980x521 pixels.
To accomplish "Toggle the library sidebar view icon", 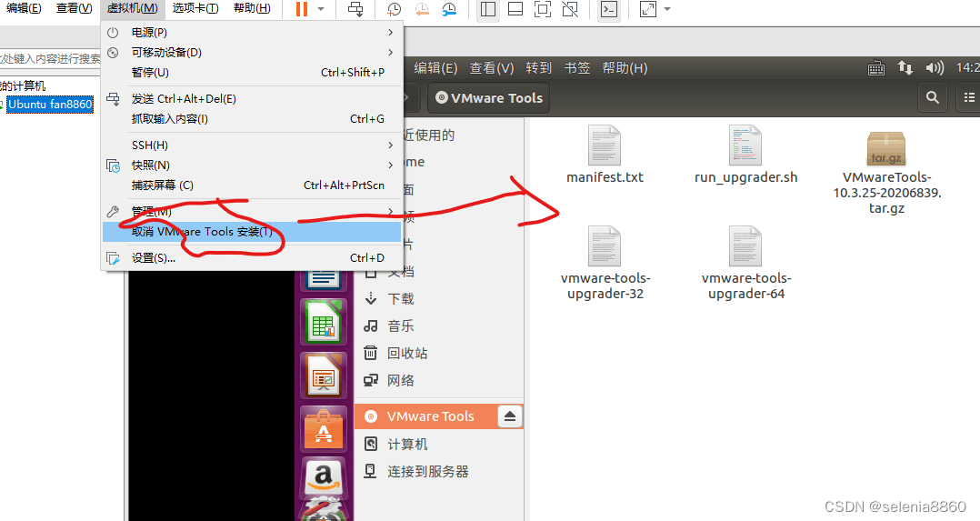I will coord(488,9).
